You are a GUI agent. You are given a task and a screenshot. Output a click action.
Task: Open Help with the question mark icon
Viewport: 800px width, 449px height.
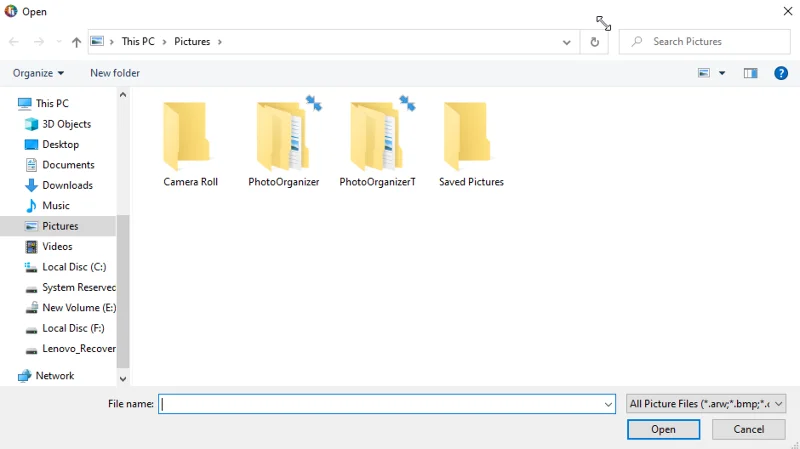(781, 73)
